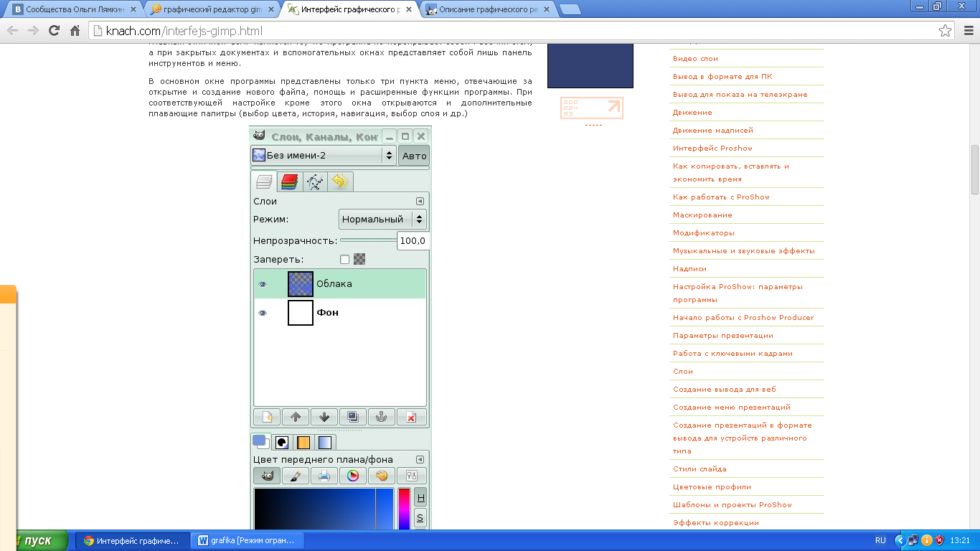Select the watercolor brush color selector icon

click(x=296, y=476)
